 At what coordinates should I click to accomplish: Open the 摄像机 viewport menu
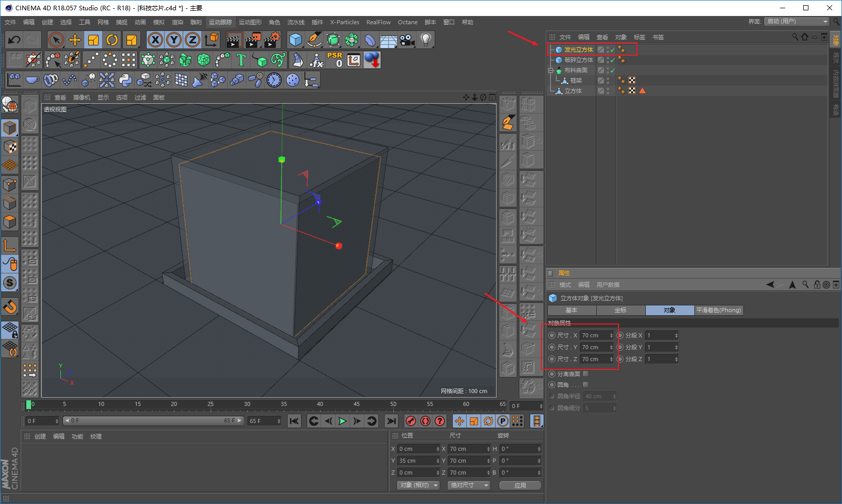point(82,97)
